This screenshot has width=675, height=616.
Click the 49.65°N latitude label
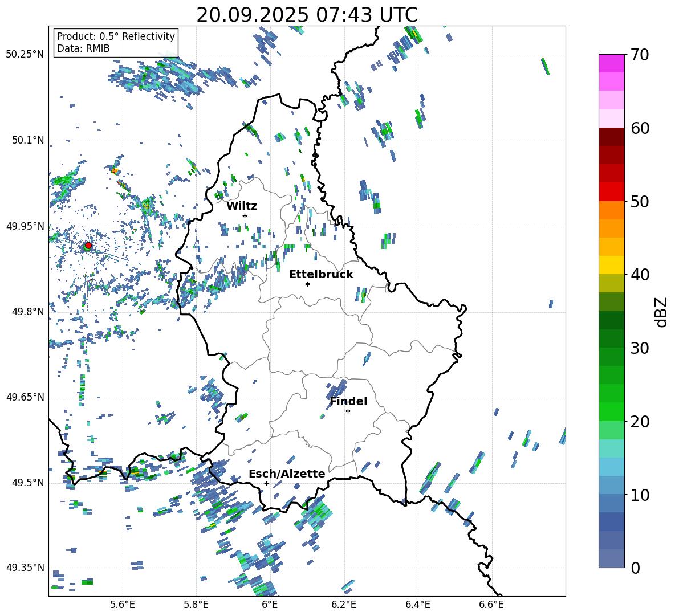pyautogui.click(x=25, y=397)
